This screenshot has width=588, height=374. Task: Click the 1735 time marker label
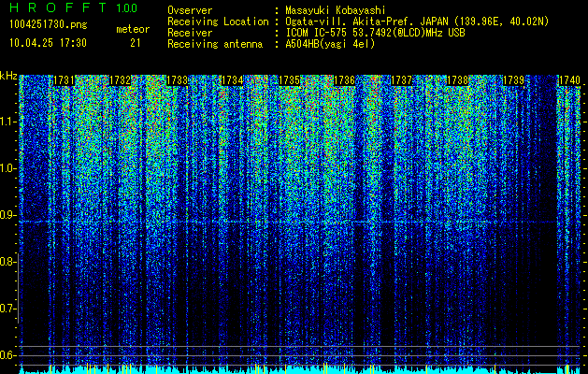coord(289,80)
